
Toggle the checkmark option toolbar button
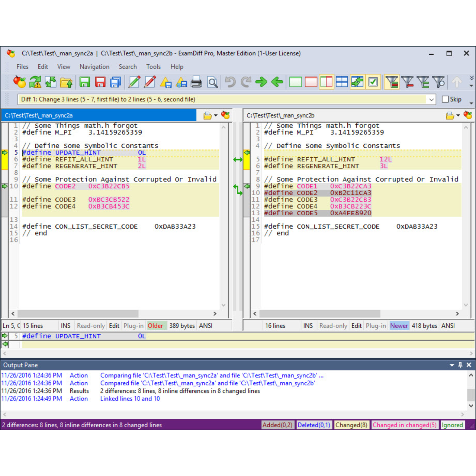click(x=373, y=82)
